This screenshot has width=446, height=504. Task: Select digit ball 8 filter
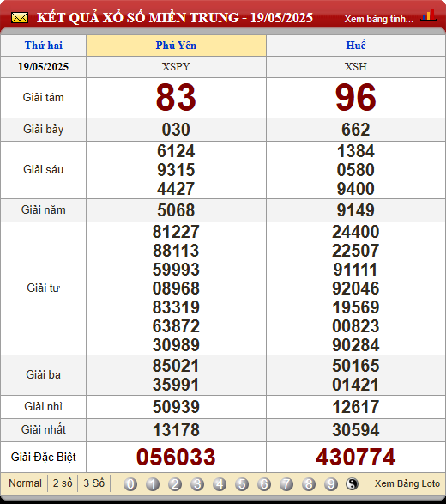(x=309, y=484)
